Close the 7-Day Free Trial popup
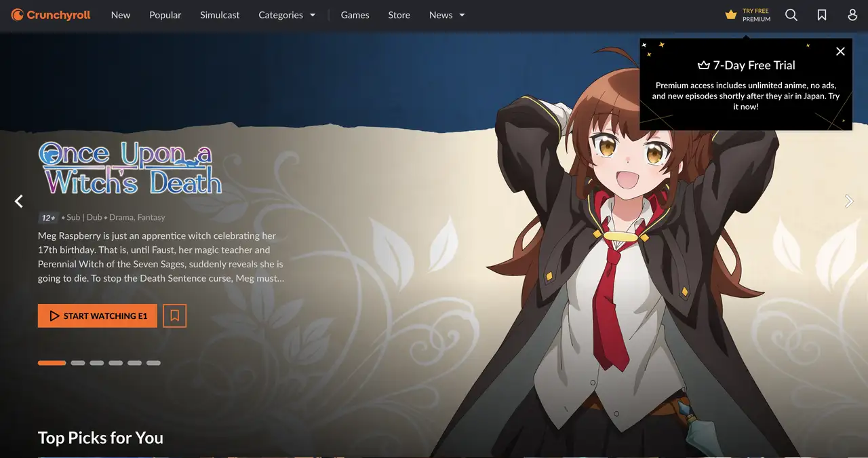This screenshot has width=868, height=458. tap(840, 52)
